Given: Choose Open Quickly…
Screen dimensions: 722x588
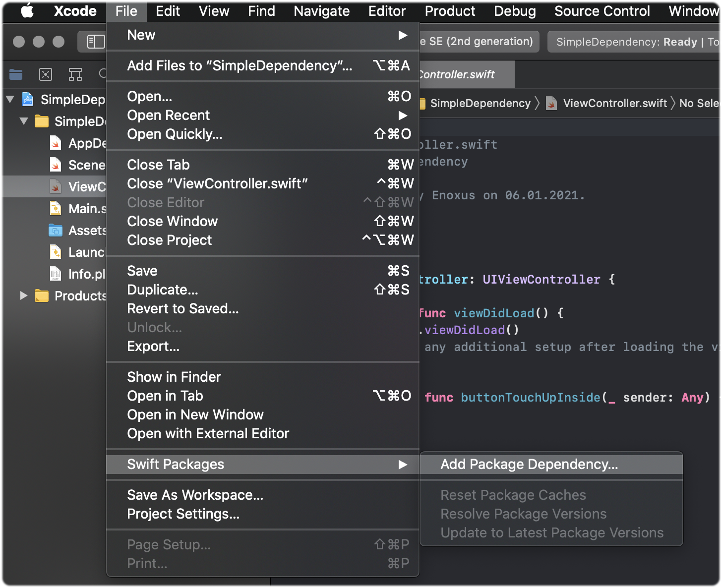Looking at the screenshot, I should [263, 134].
